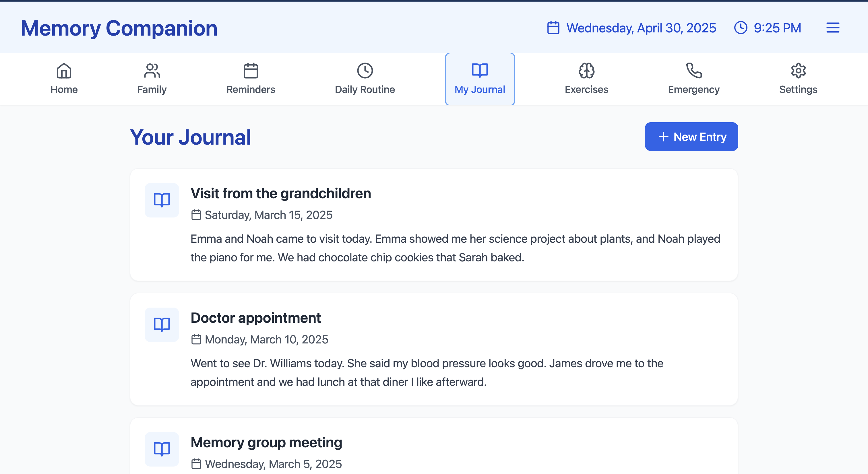Screen dimensions: 868x474
Task: Click the Saturday, March 15, 2025 date
Action: point(268,215)
